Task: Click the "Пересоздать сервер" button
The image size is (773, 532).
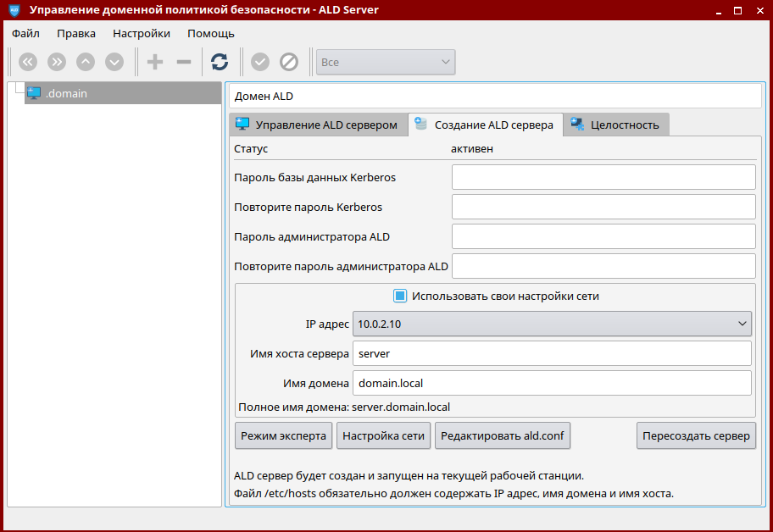Action: 696,436
